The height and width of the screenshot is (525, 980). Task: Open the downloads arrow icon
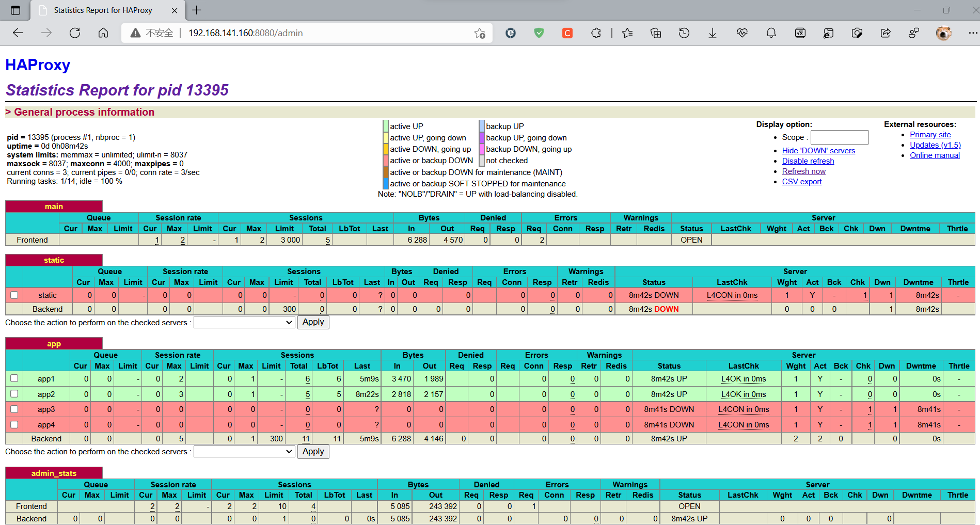[x=713, y=33]
